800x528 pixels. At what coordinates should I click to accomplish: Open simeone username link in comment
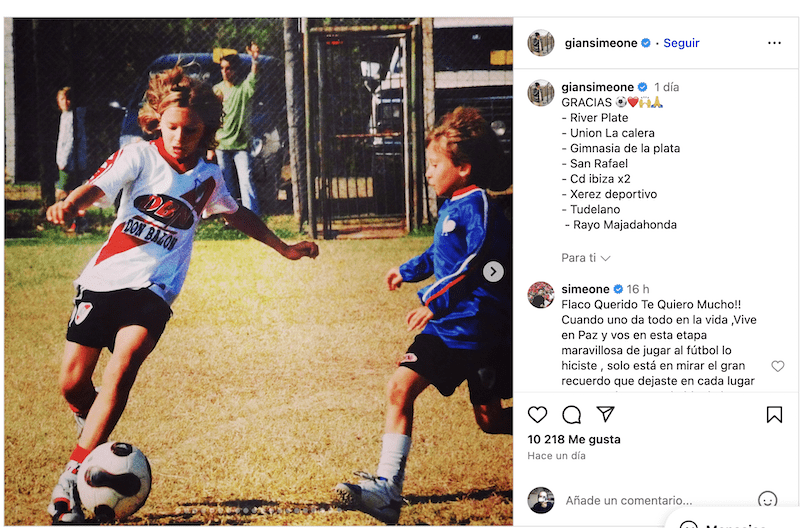coord(585,289)
